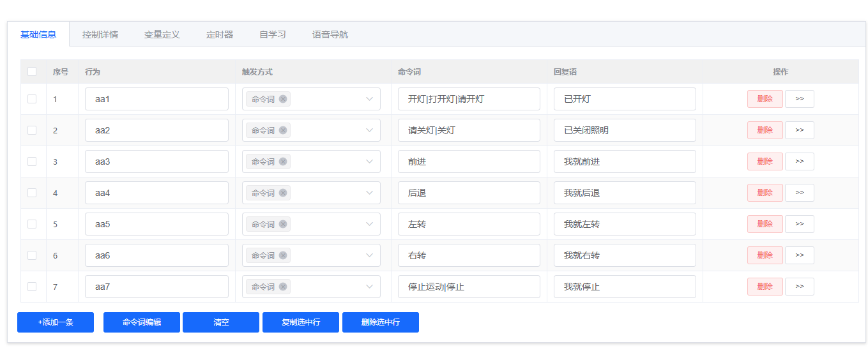Image resolution: width=868 pixels, height=360 pixels.
Task: Edit reply field 我就停止
Action: (x=625, y=287)
